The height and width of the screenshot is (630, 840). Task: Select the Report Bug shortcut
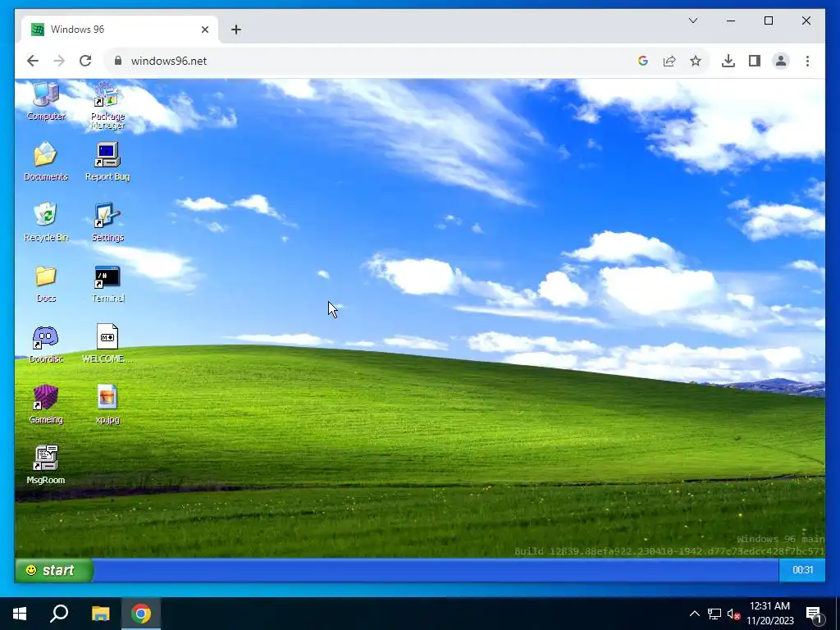pyautogui.click(x=107, y=162)
